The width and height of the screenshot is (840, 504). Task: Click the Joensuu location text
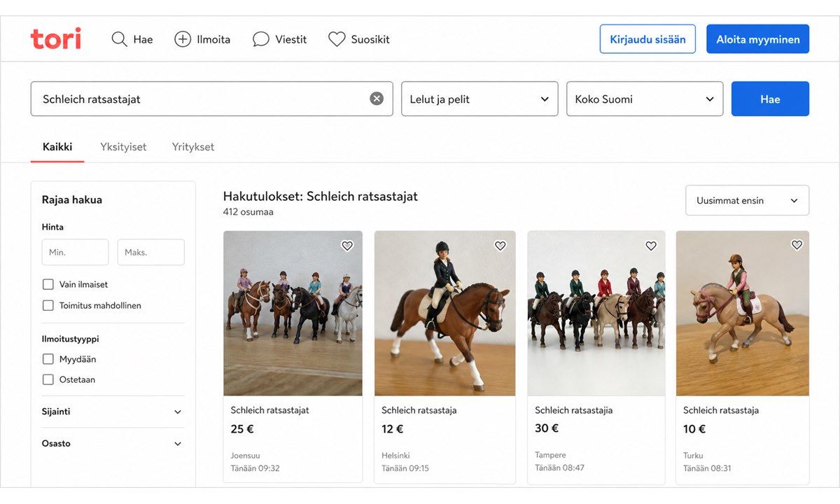click(246, 456)
